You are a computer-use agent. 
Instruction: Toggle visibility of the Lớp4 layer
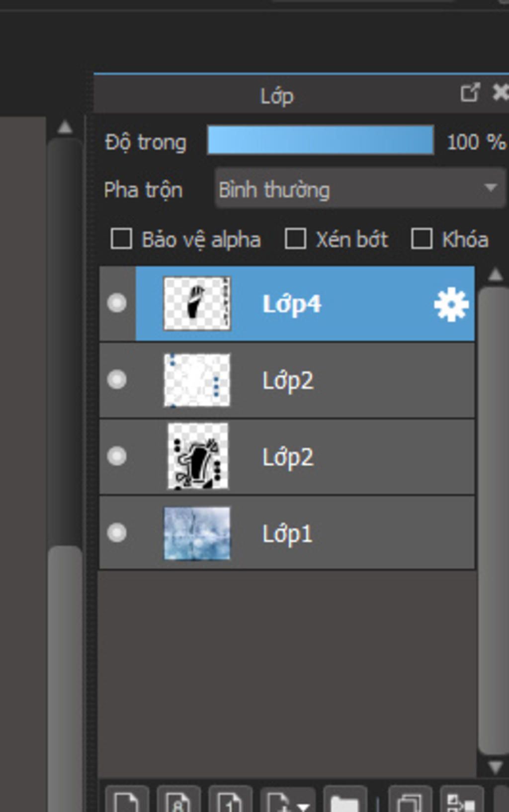click(117, 303)
